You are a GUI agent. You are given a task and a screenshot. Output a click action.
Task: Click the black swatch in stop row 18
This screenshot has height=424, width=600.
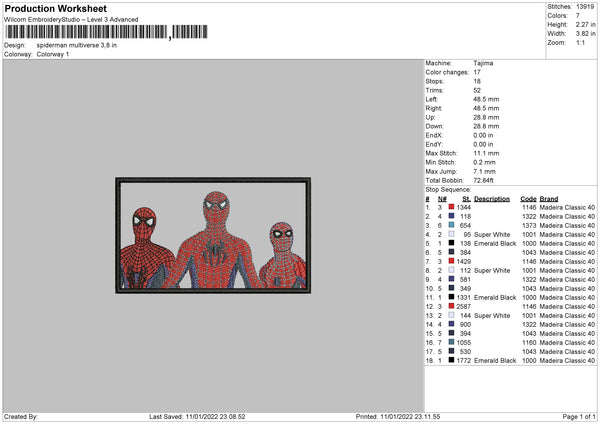452,360
